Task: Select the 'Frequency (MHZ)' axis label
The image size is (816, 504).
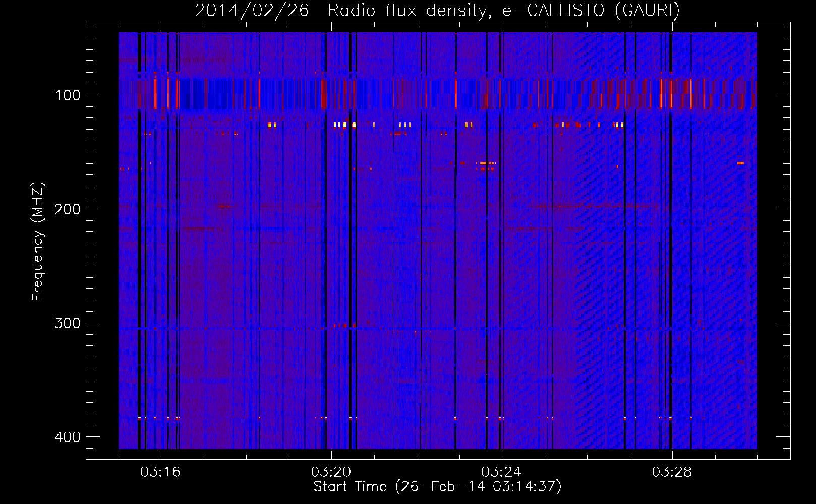Action: point(38,242)
